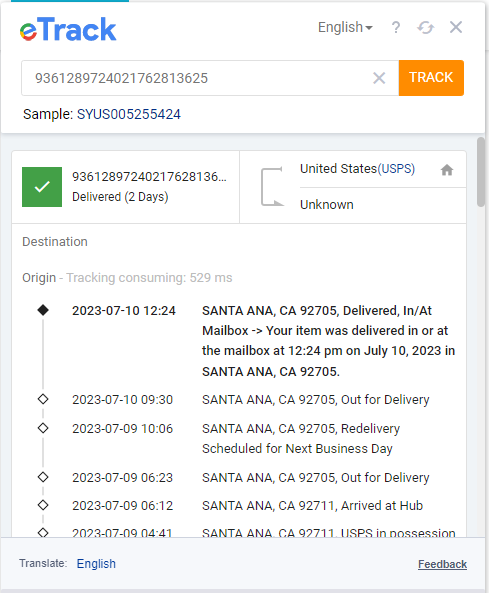Click the truncated tracking number 936128972402176...
Image resolution: width=489 pixels, height=593 pixels.
click(x=149, y=177)
